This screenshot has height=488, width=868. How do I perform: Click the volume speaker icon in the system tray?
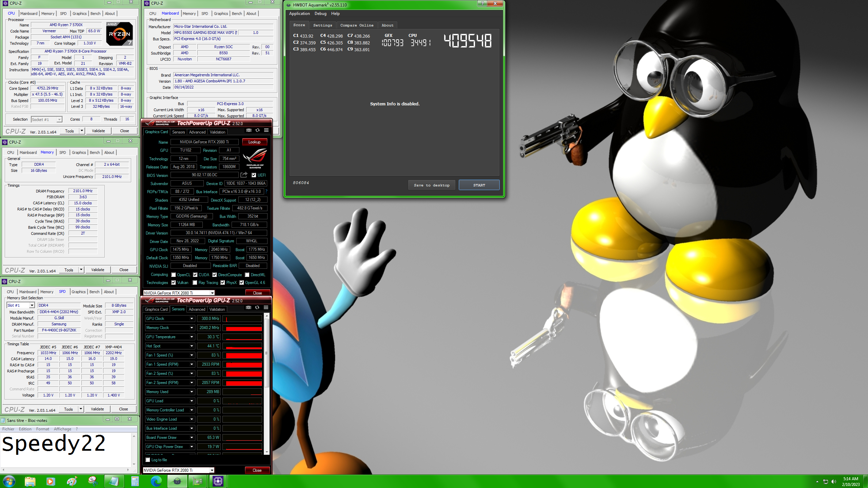click(834, 482)
